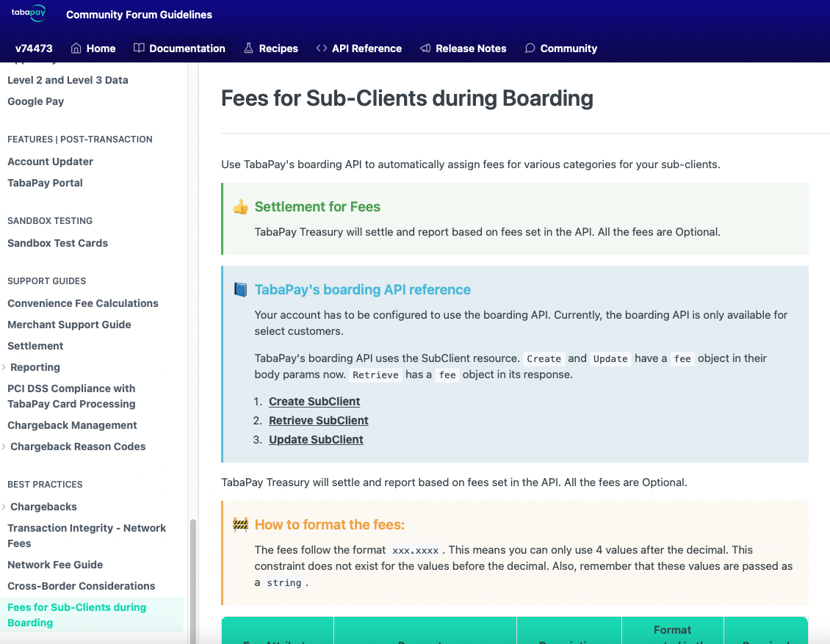Open TabaPay Portal sidebar page
Viewport: 830px width, 644px height.
click(45, 183)
